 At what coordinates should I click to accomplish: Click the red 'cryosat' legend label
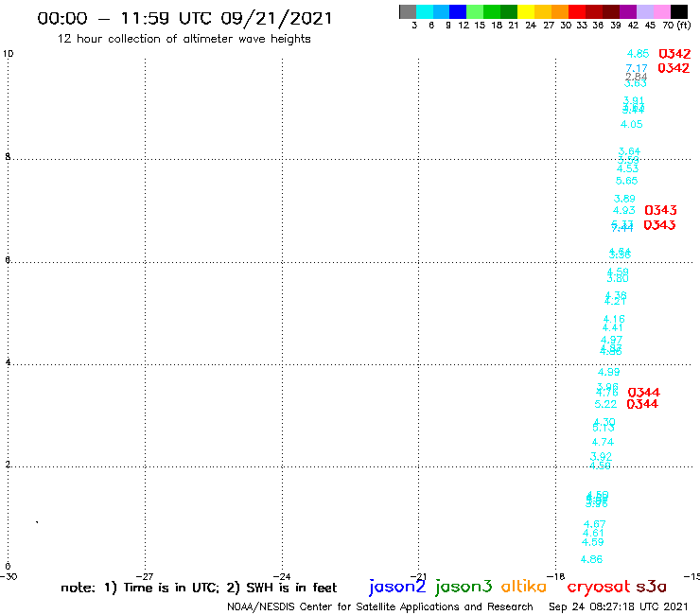pyautogui.click(x=599, y=588)
